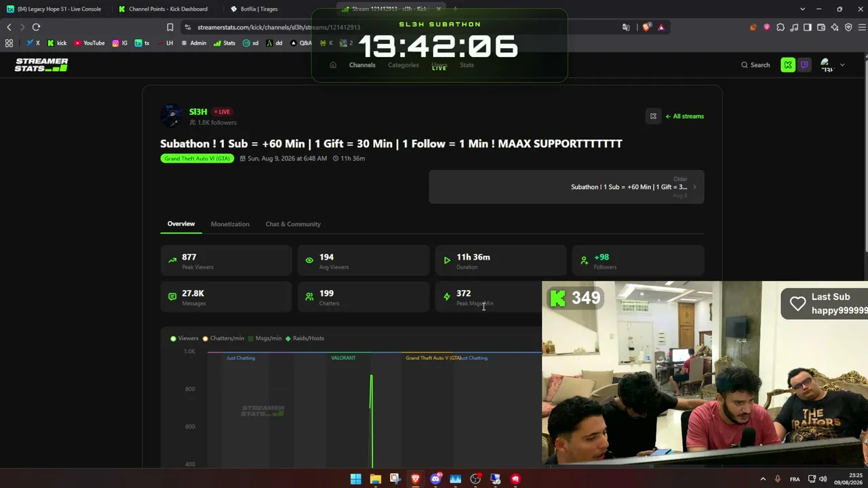This screenshot has width=868, height=488.
Task: Open OBS Studio from the taskbar
Action: tap(475, 479)
